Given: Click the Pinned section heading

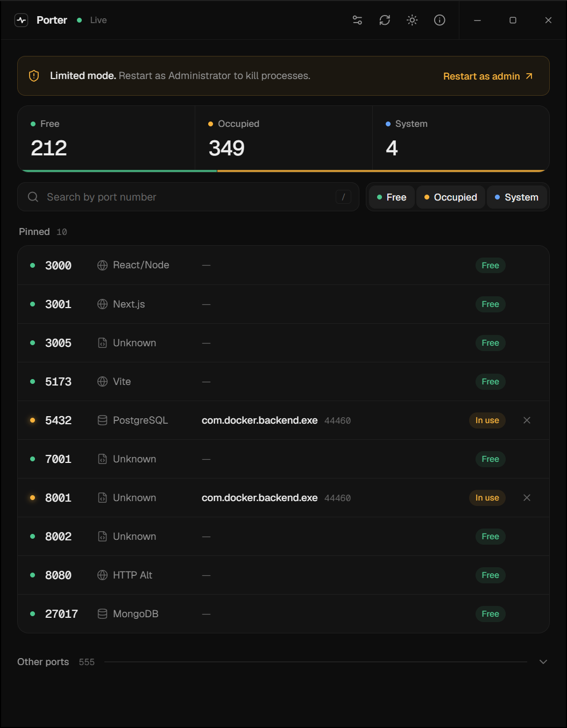Looking at the screenshot, I should pyautogui.click(x=34, y=232).
